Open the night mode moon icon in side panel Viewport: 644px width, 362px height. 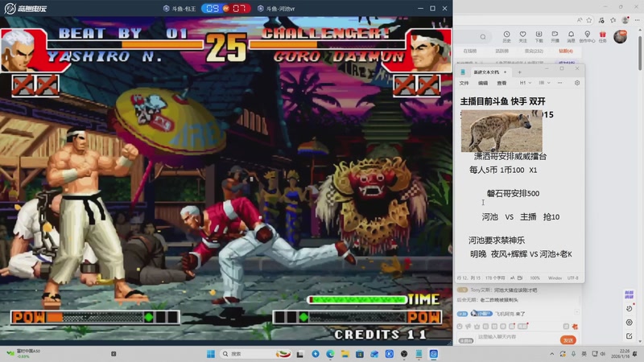click(x=630, y=308)
